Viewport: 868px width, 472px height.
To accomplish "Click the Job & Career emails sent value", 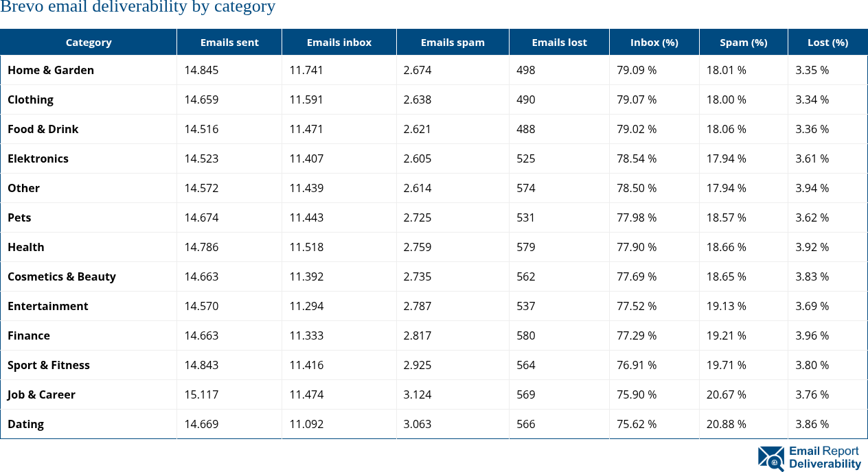I will tap(201, 394).
